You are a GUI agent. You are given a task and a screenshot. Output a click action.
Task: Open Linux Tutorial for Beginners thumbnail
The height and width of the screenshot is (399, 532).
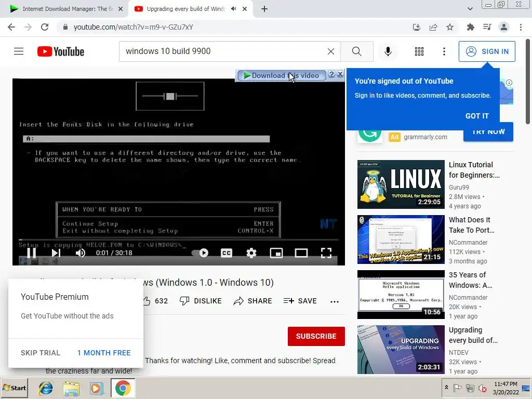point(401,184)
